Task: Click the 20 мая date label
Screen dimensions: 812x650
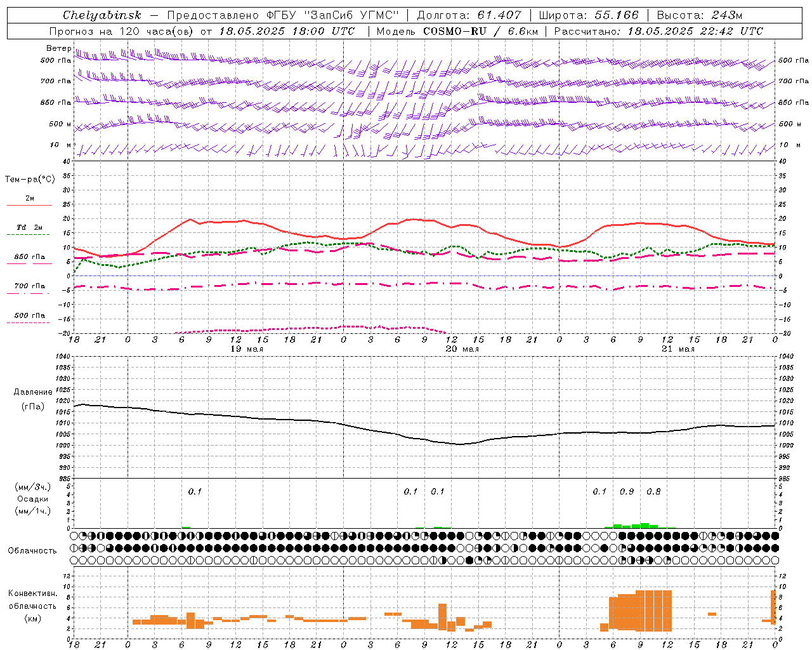Action: [x=462, y=349]
